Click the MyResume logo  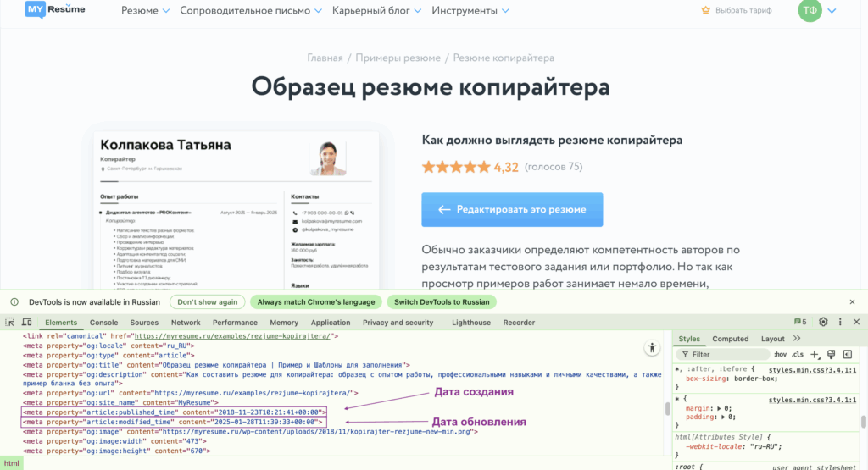tap(55, 9)
